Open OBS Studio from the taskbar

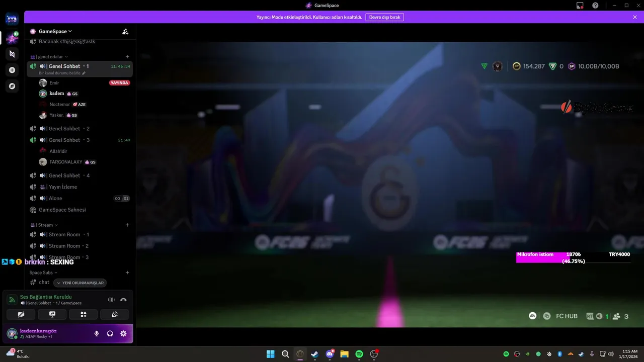374,354
